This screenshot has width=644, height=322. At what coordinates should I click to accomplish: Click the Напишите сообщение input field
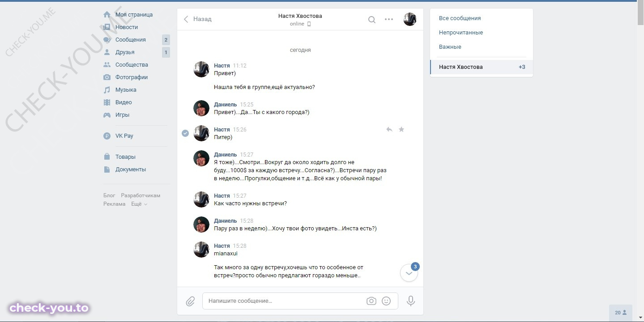300,301
